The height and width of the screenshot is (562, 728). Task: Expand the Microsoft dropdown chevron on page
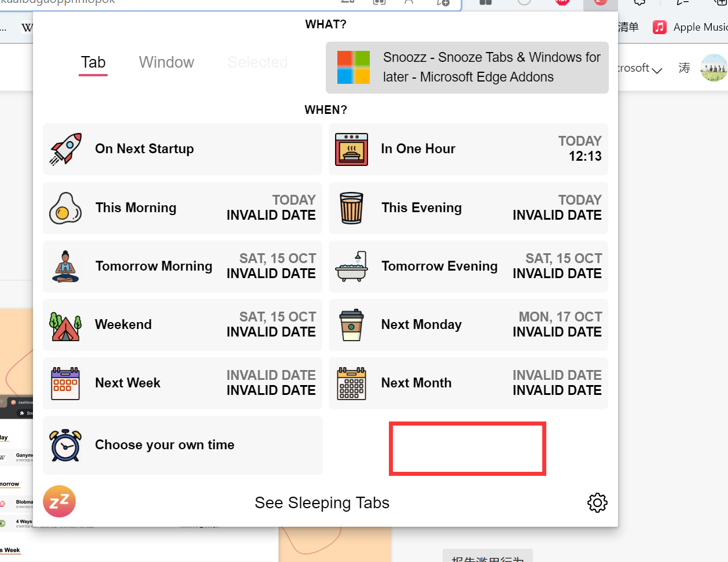click(657, 70)
